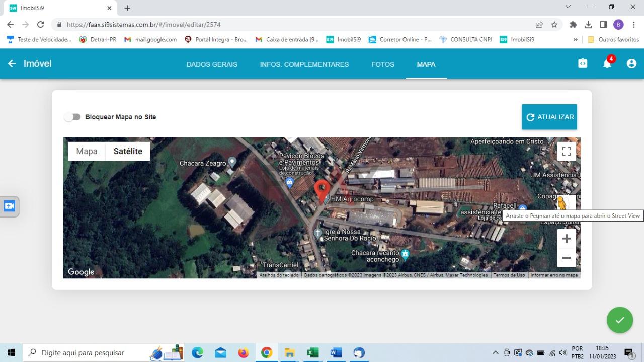This screenshot has width=644, height=362.
Task: Click the HM Agrocomp map label
Action: [x=352, y=199]
